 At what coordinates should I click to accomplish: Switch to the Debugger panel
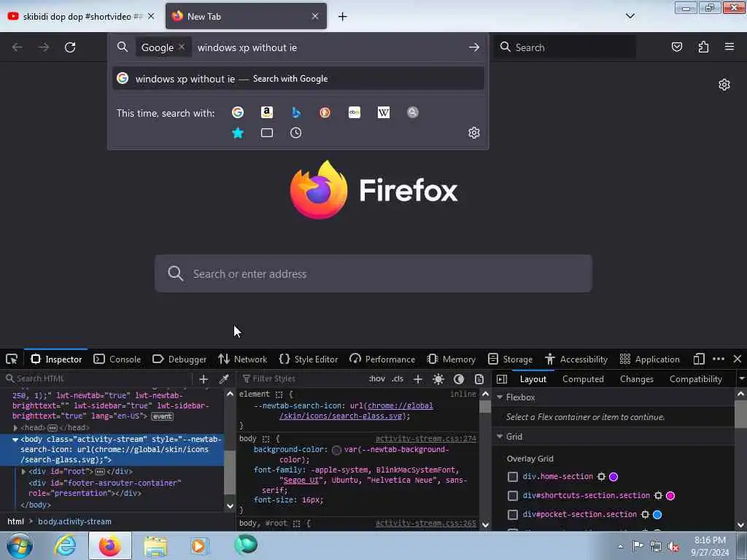179,359
